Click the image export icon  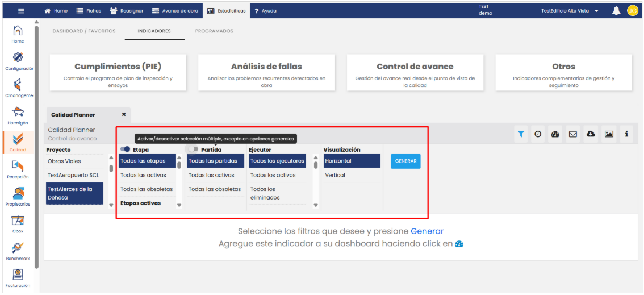point(609,134)
